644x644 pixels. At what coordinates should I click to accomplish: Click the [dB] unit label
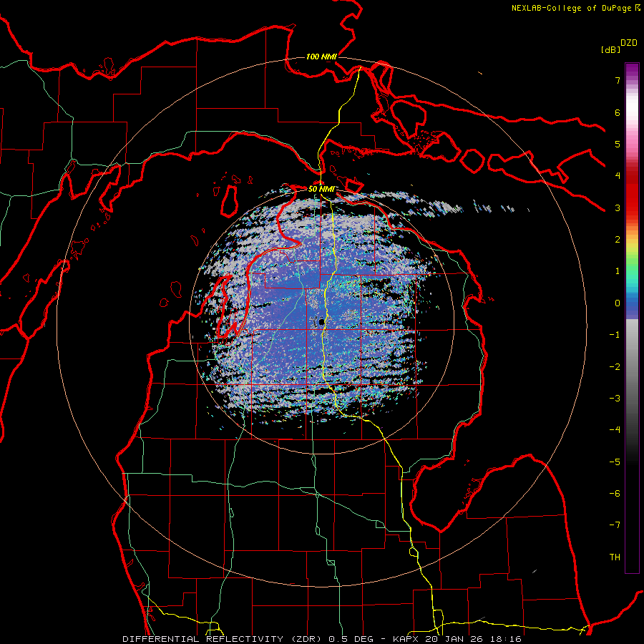pos(611,49)
